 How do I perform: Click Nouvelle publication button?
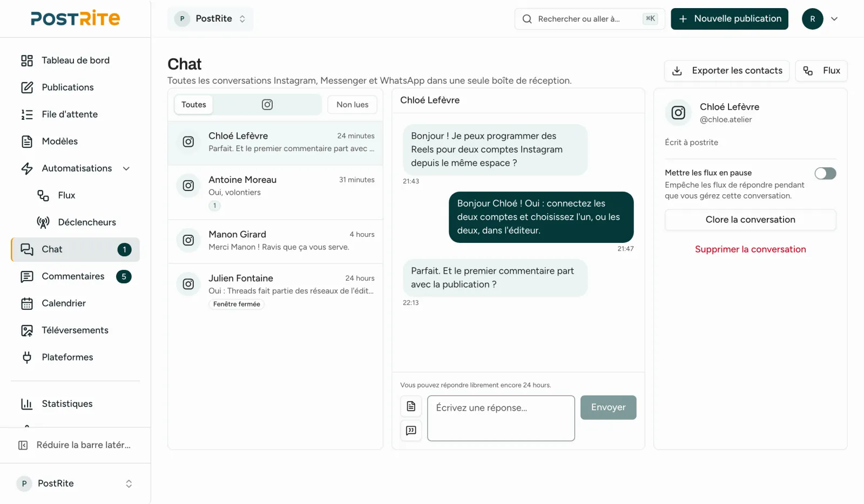click(730, 19)
